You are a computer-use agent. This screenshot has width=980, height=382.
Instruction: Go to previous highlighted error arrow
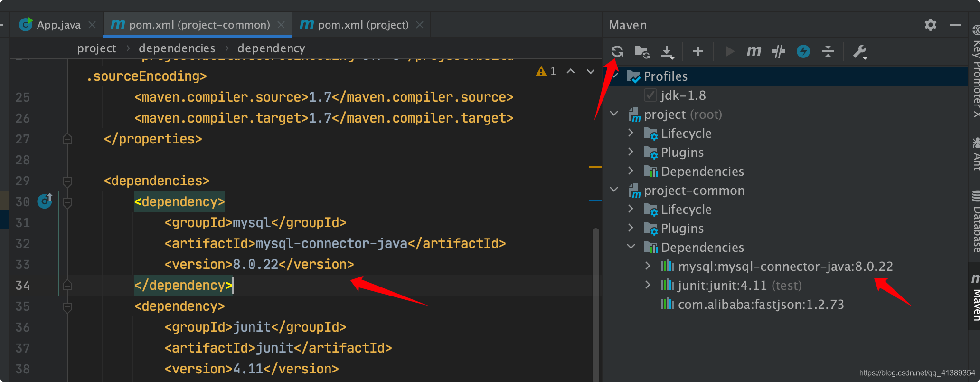[x=571, y=71]
